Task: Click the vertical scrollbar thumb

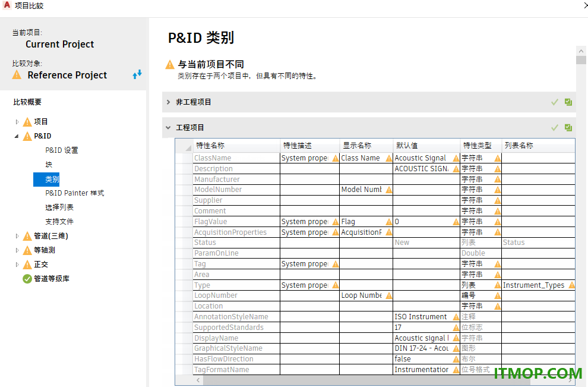Action: click(x=581, y=60)
